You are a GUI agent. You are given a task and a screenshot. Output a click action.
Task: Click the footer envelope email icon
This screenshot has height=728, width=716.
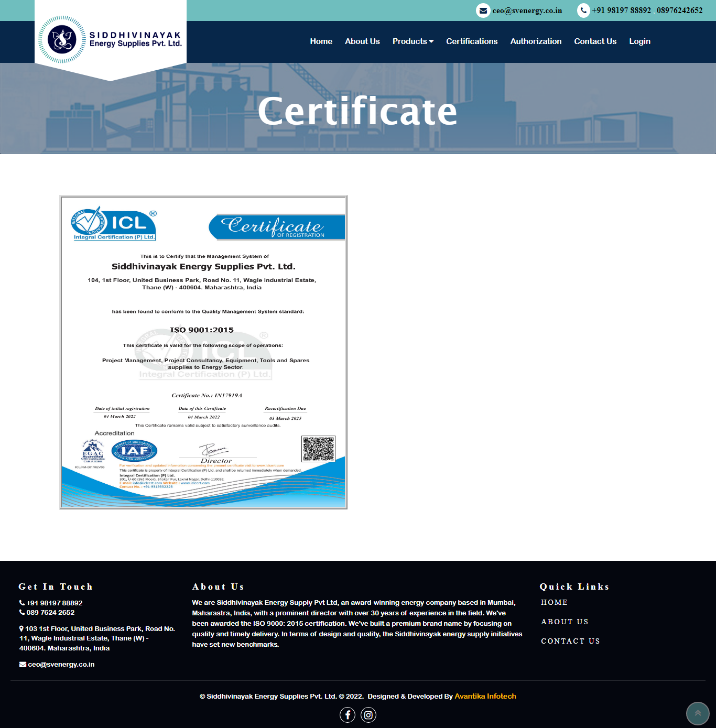23,665
